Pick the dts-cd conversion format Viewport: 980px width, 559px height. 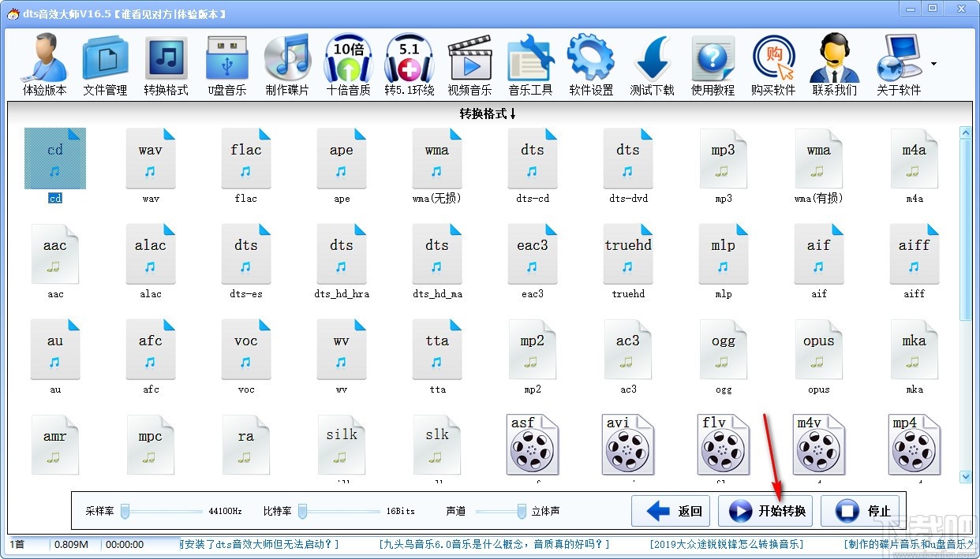pos(532,158)
